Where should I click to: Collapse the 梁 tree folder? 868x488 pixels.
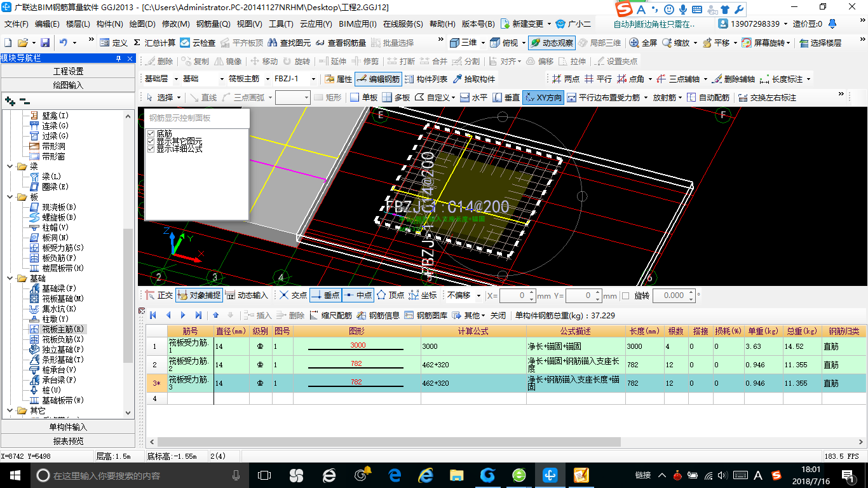(10, 166)
